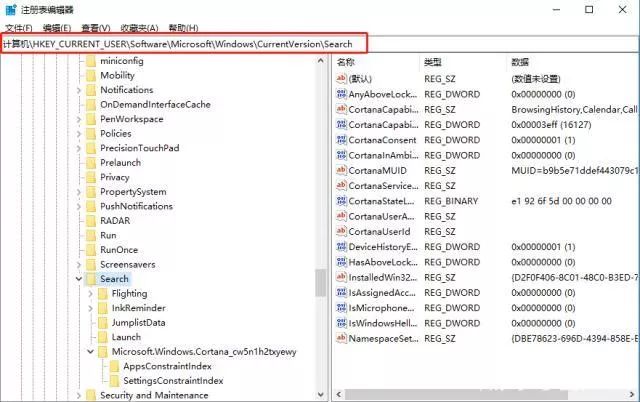Expand the InkReminder subkey
The image size is (640, 402).
pyautogui.click(x=91, y=308)
